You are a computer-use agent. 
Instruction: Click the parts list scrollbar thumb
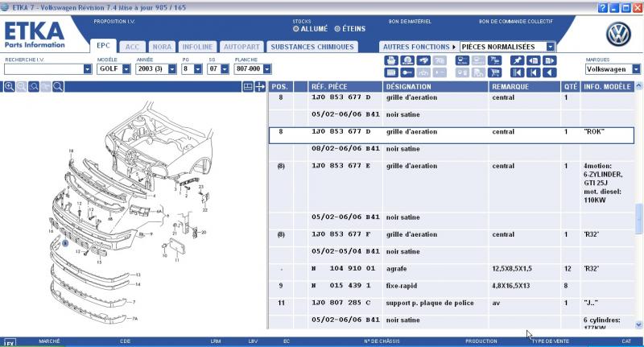point(638,218)
